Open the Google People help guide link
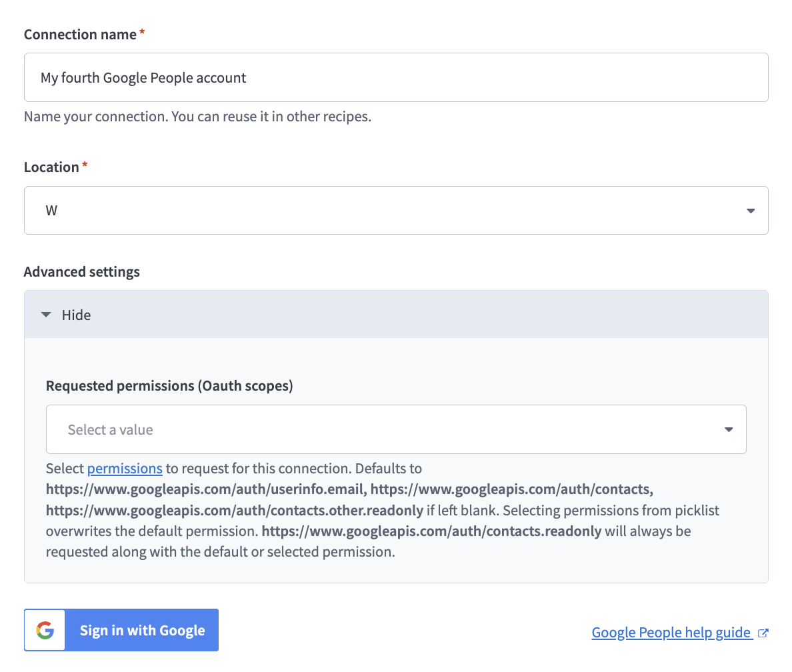The height and width of the screenshot is (672, 792). pos(671,632)
